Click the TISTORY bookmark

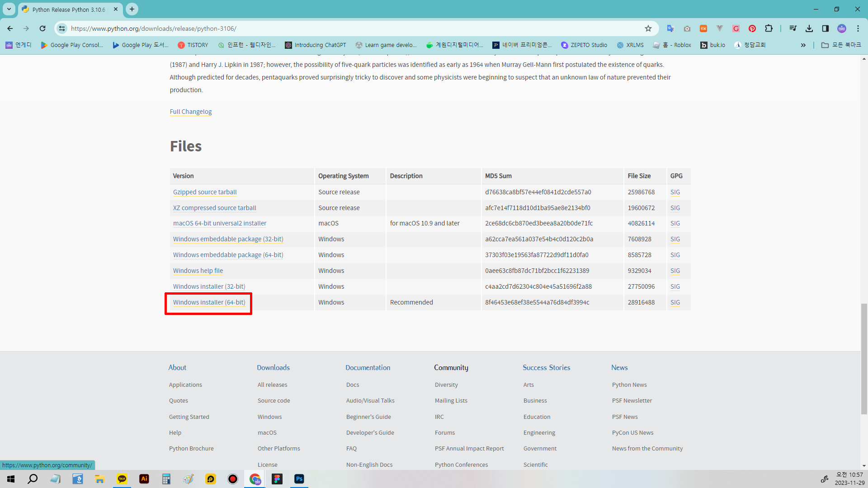click(193, 45)
